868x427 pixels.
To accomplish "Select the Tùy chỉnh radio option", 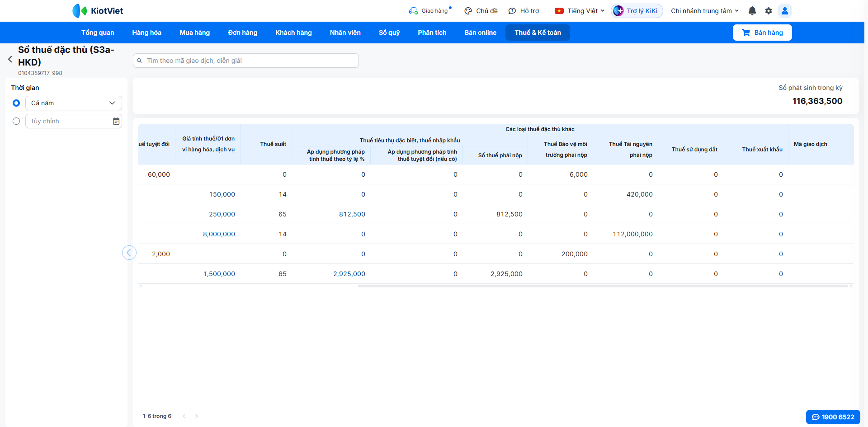I will pos(16,121).
